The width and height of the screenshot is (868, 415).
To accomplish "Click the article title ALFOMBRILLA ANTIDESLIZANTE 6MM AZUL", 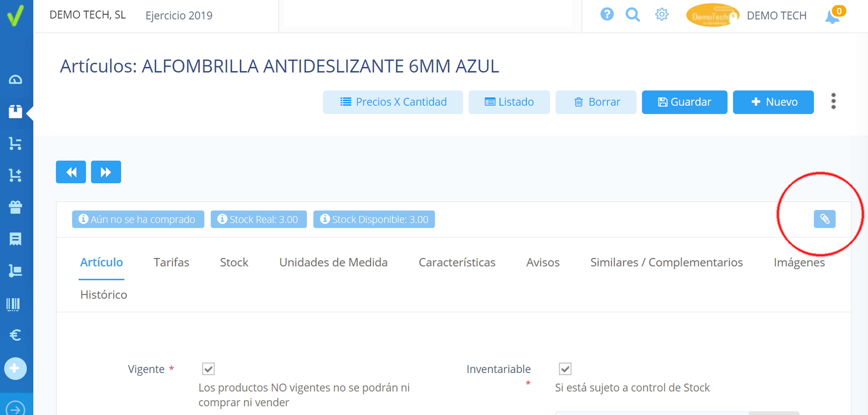I will [320, 66].
